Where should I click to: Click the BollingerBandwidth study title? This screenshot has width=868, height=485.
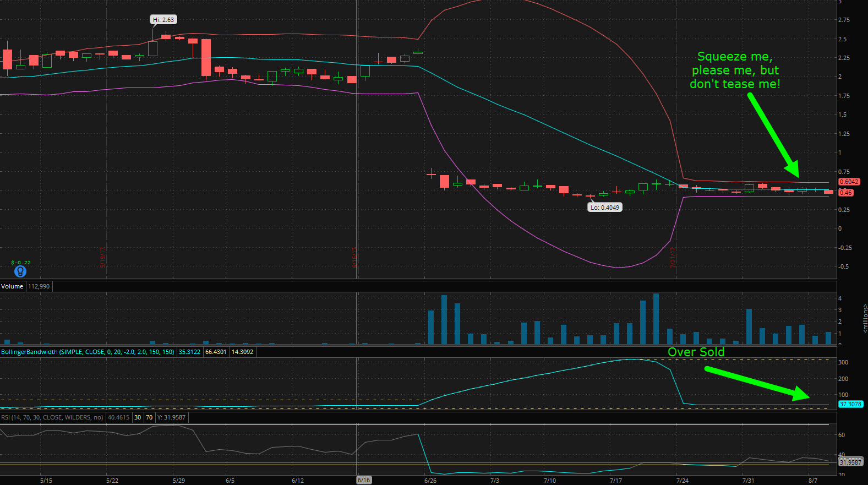click(88, 352)
